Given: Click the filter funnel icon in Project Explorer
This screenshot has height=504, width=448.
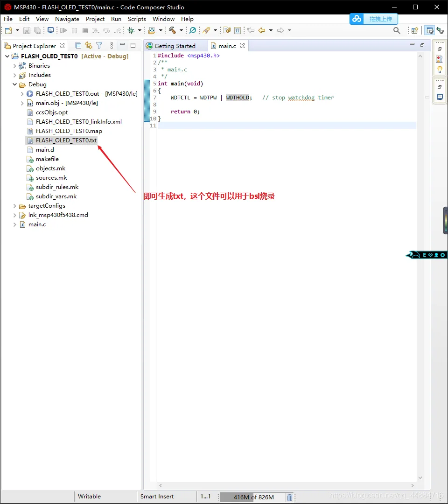Looking at the screenshot, I should coord(99,46).
